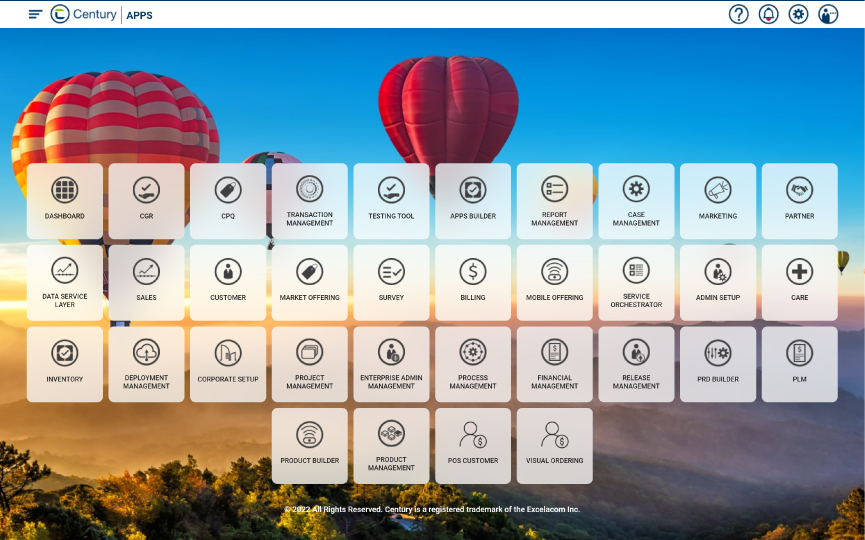Open the Apps Builder tile
This screenshot has height=540, width=865.
tap(473, 201)
